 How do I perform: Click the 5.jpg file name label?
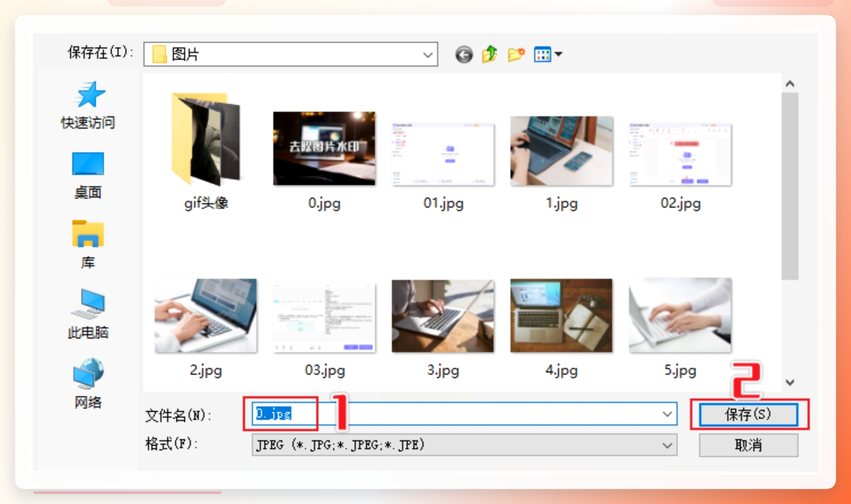coord(680,370)
